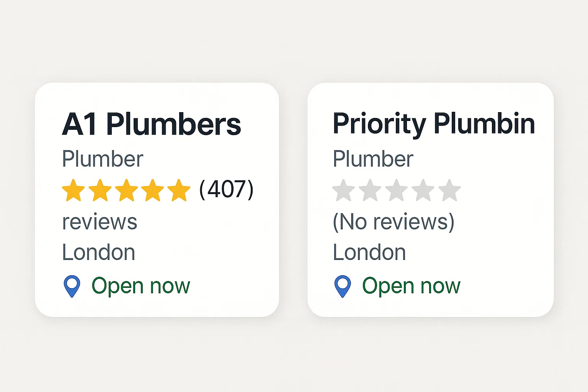The image size is (588, 392).
Task: Click the first gray star for Priority Plumbin
Action: click(x=344, y=189)
